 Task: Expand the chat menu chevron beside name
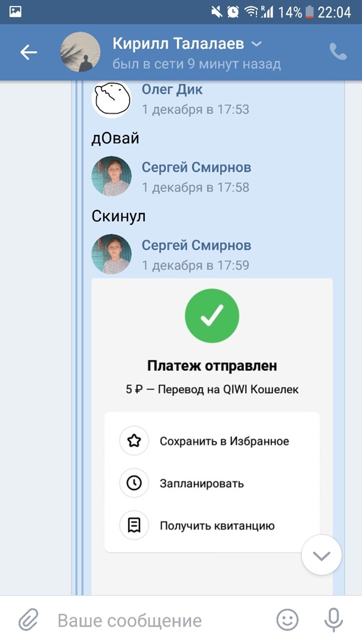[256, 44]
